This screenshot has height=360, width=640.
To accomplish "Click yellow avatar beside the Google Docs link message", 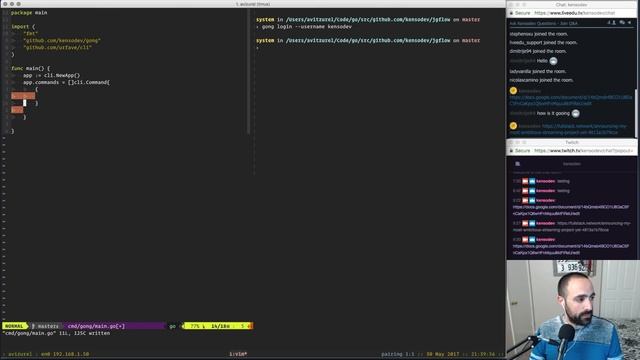I will tap(513, 91).
